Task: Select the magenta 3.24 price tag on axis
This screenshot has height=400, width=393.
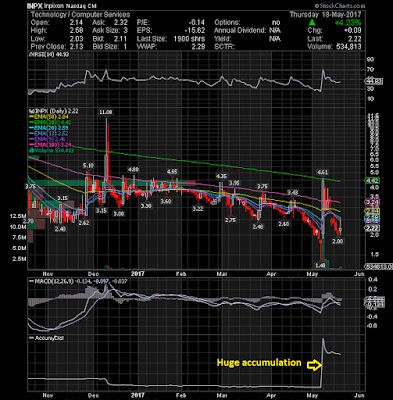Action: pos(373,202)
